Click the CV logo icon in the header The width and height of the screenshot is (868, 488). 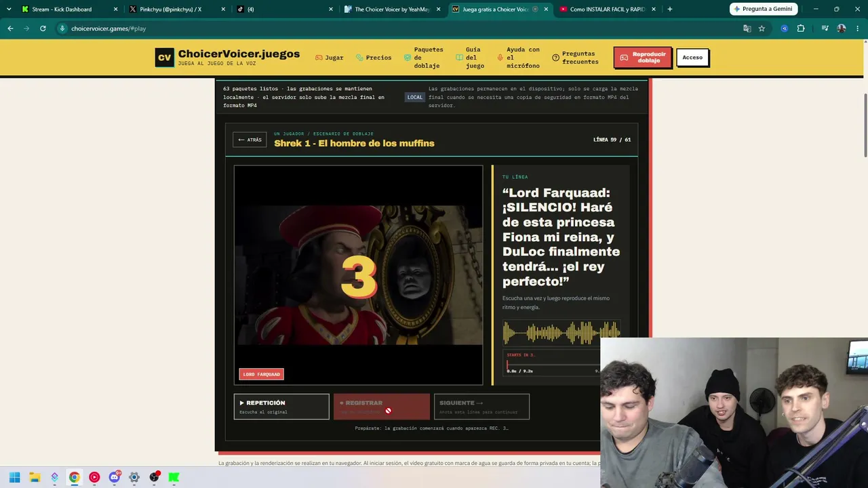(x=165, y=58)
